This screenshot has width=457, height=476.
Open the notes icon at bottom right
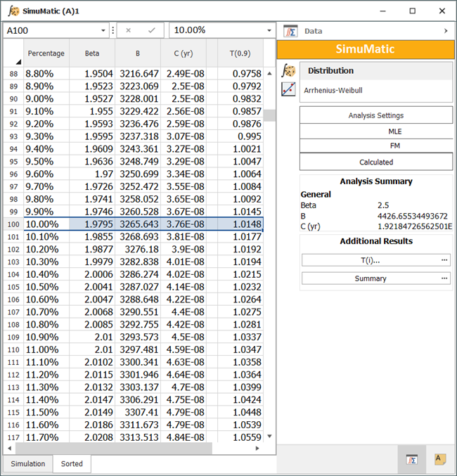440,459
